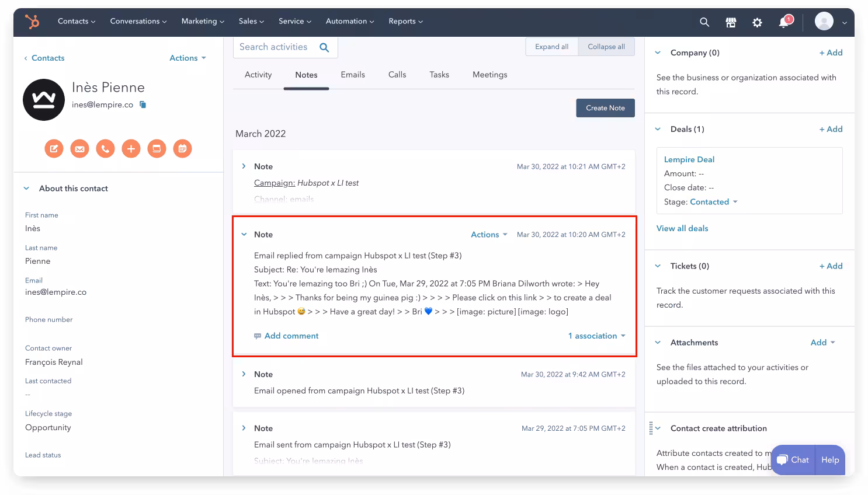Collapse the About this contact section

click(26, 189)
